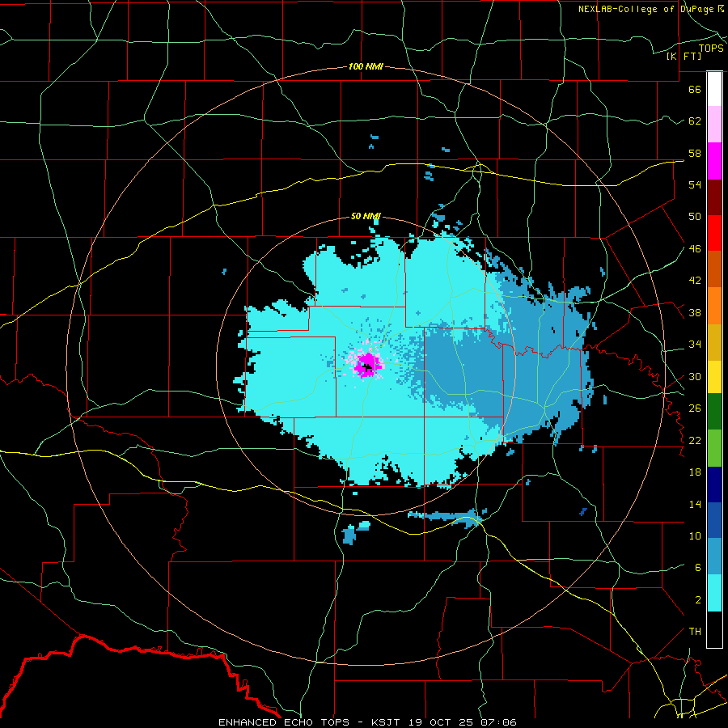728x728 pixels.
Task: Click the legend value '26'
Action: click(695, 408)
